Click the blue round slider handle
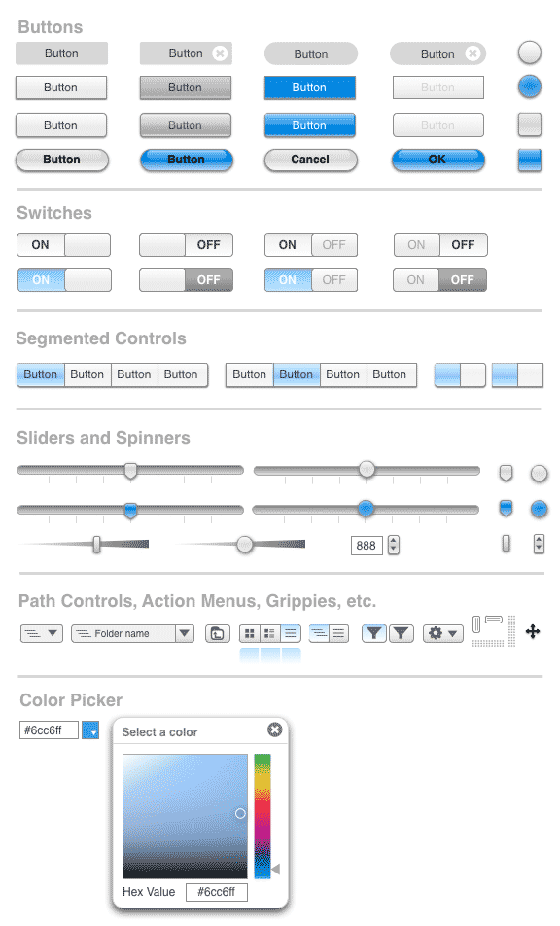Screen dimensions: 560x926 (366, 508)
